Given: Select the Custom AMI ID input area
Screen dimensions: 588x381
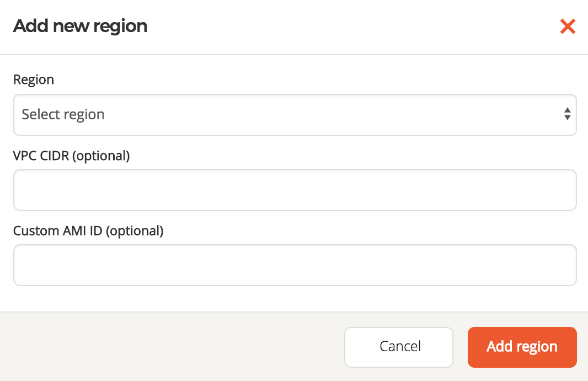Looking at the screenshot, I should pyautogui.click(x=294, y=264).
